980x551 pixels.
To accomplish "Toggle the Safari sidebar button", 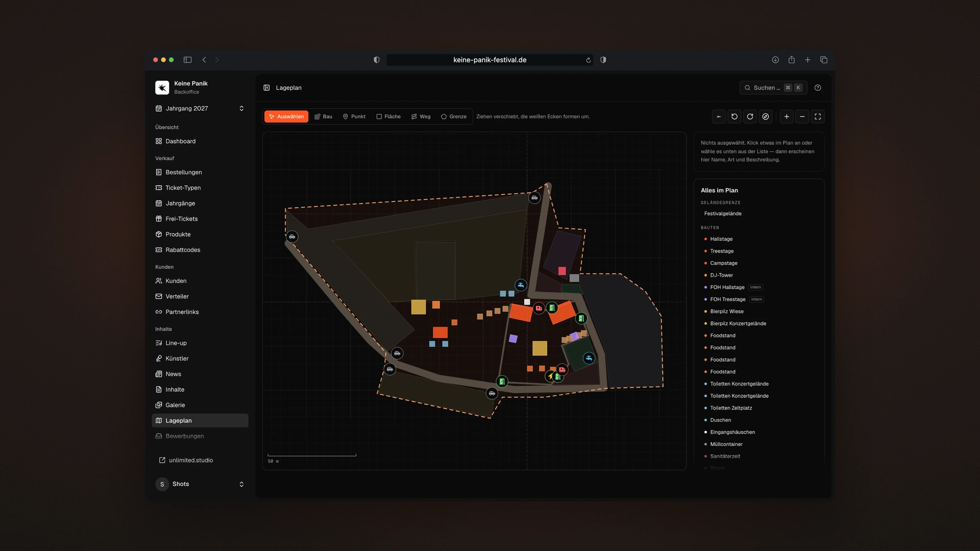I will tap(187, 60).
